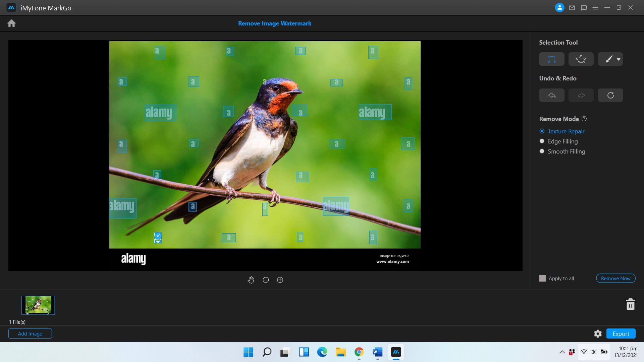Click the iMyFone MarkGo taskbar icon
The image size is (644, 362).
395,352
